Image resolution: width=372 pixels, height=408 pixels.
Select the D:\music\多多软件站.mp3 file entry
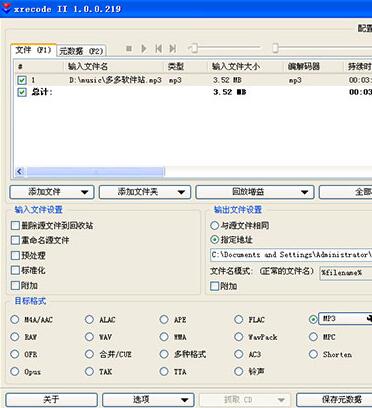pyautogui.click(x=115, y=80)
